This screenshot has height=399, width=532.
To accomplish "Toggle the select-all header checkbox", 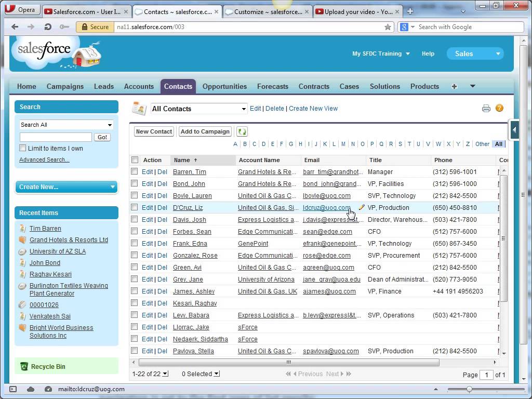I will point(135,160).
